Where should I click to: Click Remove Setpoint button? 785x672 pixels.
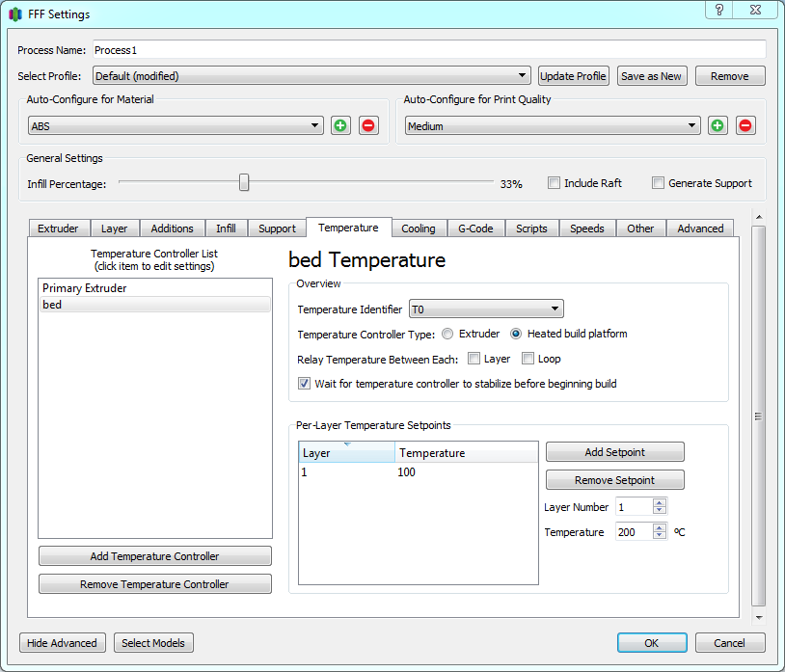pyautogui.click(x=614, y=480)
